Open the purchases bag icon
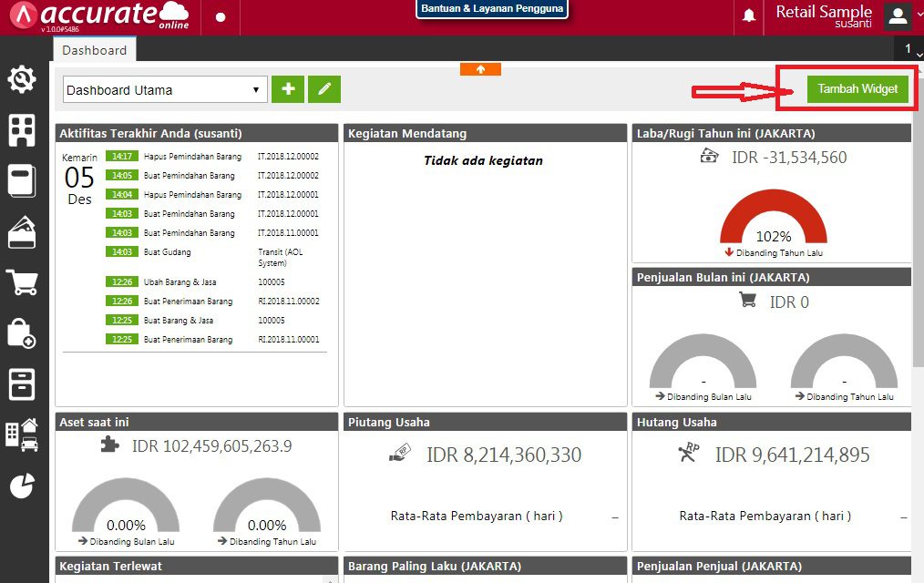 pyautogui.click(x=21, y=334)
